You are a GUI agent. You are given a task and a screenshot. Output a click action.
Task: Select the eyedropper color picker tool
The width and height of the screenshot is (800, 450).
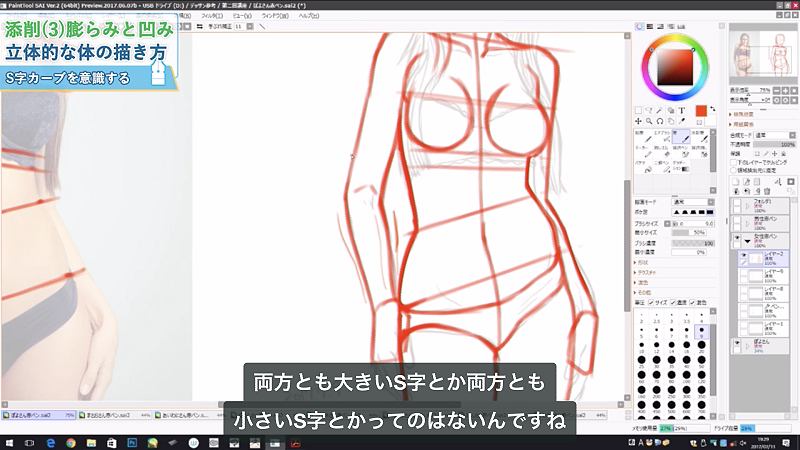click(x=682, y=121)
